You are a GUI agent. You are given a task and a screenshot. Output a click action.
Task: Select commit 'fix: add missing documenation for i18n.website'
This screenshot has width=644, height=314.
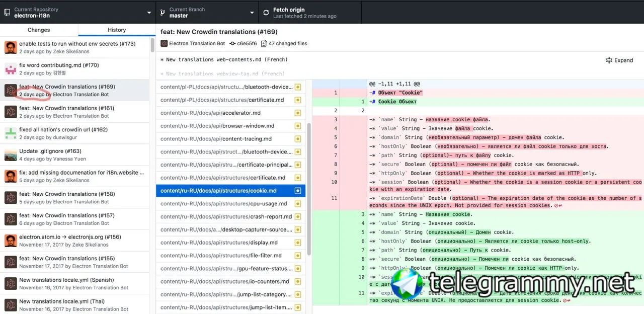click(x=74, y=176)
